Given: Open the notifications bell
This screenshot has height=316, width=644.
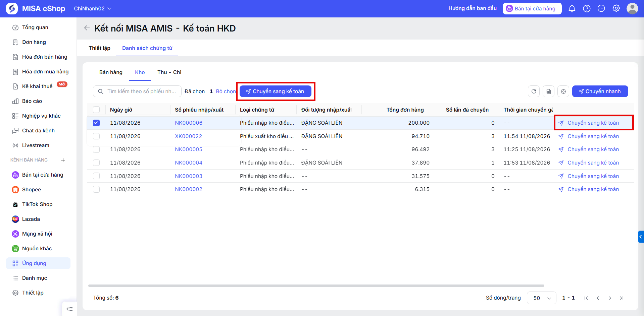Looking at the screenshot, I should (x=572, y=8).
